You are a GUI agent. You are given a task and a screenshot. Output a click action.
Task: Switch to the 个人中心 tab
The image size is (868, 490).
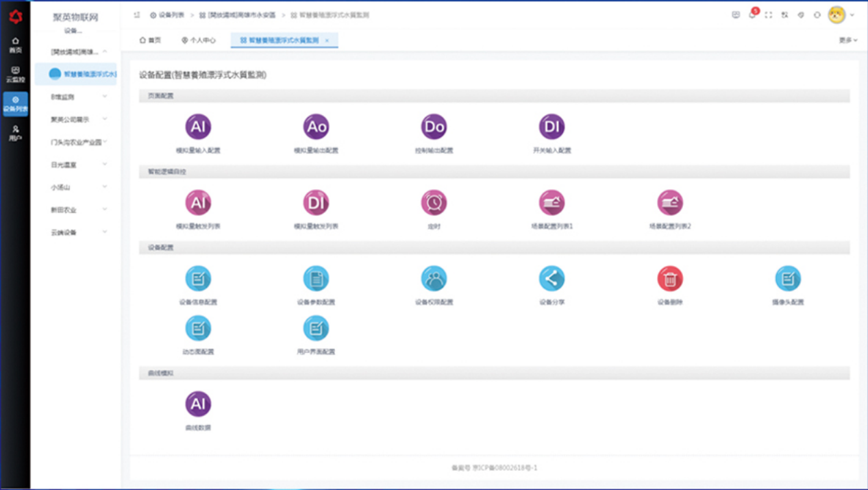(199, 40)
